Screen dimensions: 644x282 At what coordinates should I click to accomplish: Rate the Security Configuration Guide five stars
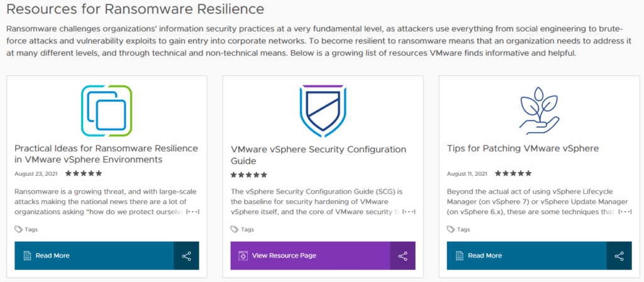click(x=264, y=175)
